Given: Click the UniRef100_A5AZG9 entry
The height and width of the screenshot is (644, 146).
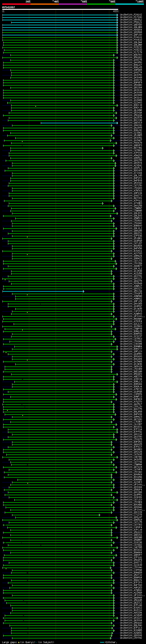Looking at the screenshot, I should click(131, 156).
